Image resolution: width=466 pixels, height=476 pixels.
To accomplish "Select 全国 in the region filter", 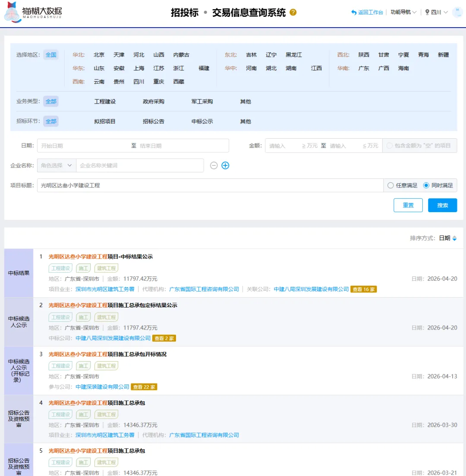I will 51,55.
